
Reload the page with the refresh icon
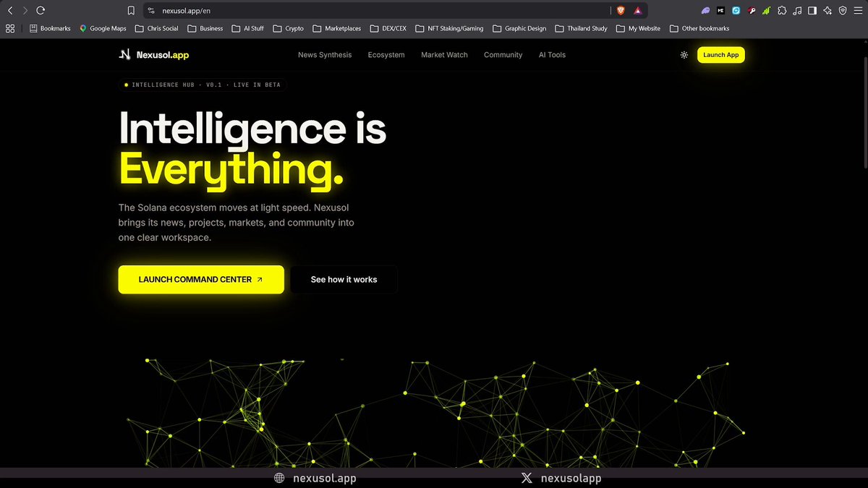point(41,11)
